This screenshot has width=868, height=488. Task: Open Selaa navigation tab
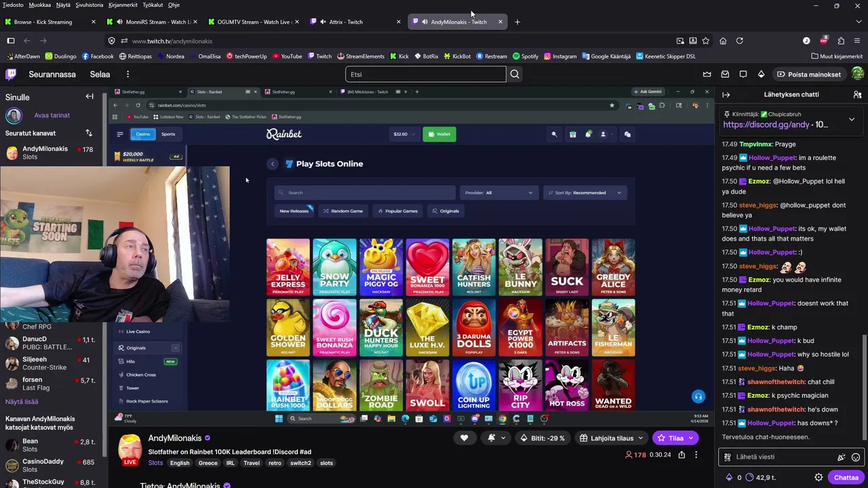tap(100, 74)
